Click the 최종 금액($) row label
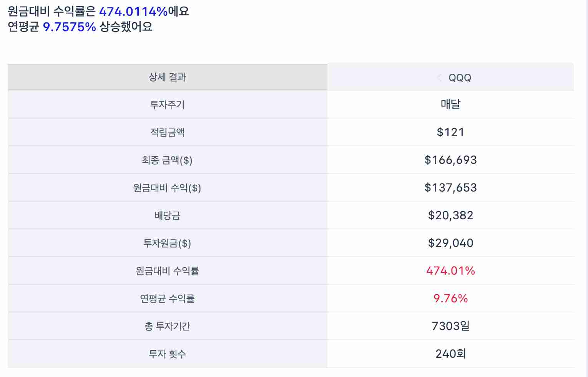 click(167, 160)
